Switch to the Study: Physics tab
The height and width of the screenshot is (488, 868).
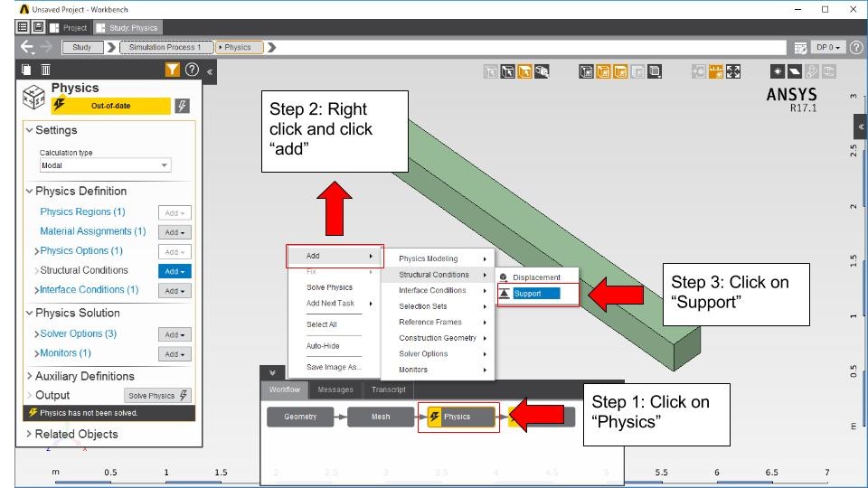pyautogui.click(x=127, y=28)
